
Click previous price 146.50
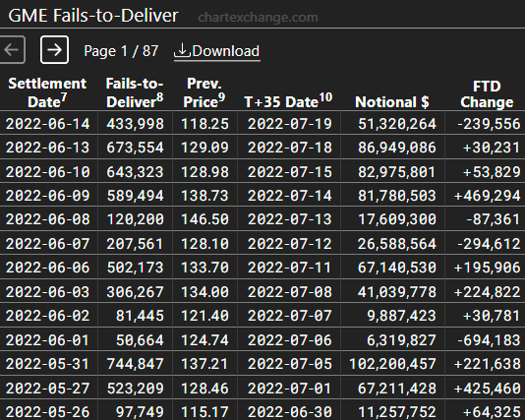coord(204,219)
